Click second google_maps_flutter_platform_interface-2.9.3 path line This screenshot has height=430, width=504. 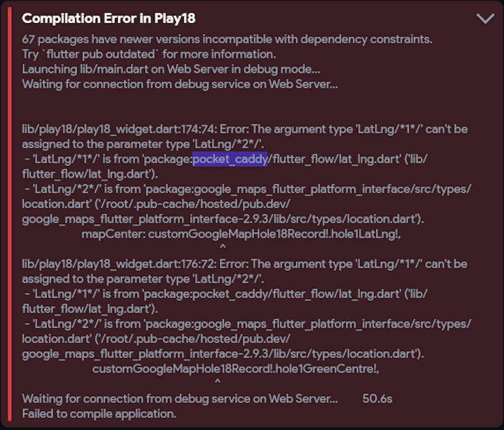click(x=223, y=354)
